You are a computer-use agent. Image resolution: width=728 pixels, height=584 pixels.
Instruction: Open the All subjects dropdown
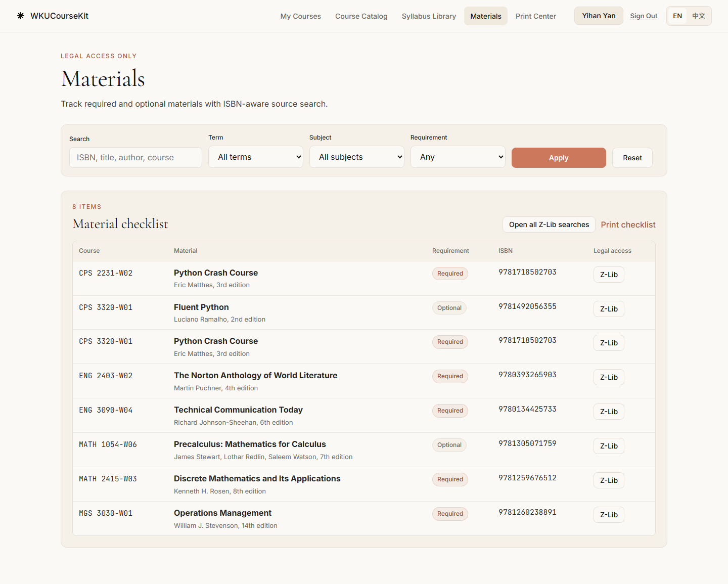pyautogui.click(x=357, y=157)
